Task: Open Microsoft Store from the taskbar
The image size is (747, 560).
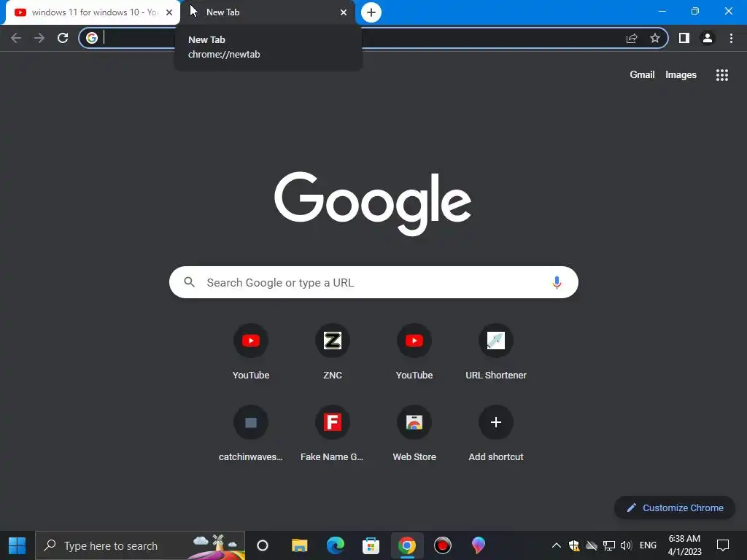Action: [x=371, y=545]
